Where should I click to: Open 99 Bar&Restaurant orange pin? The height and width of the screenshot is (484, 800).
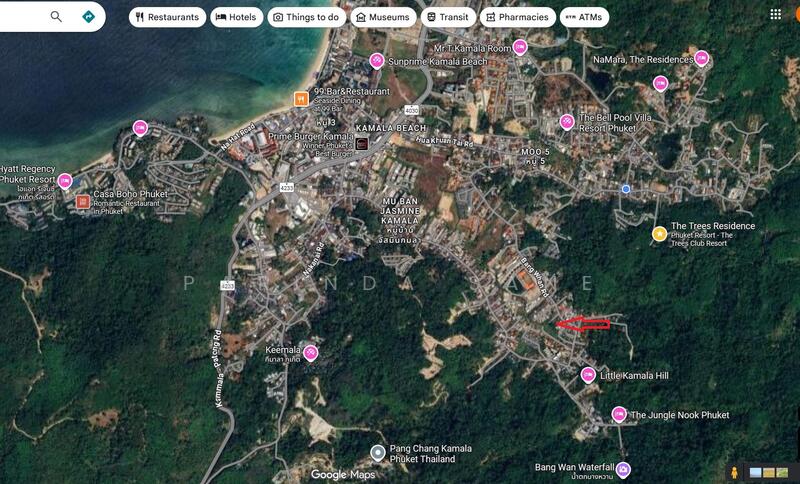[300, 98]
